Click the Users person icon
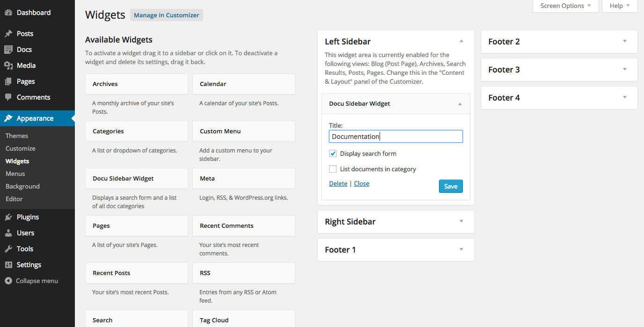This screenshot has height=327, width=644. (x=8, y=233)
